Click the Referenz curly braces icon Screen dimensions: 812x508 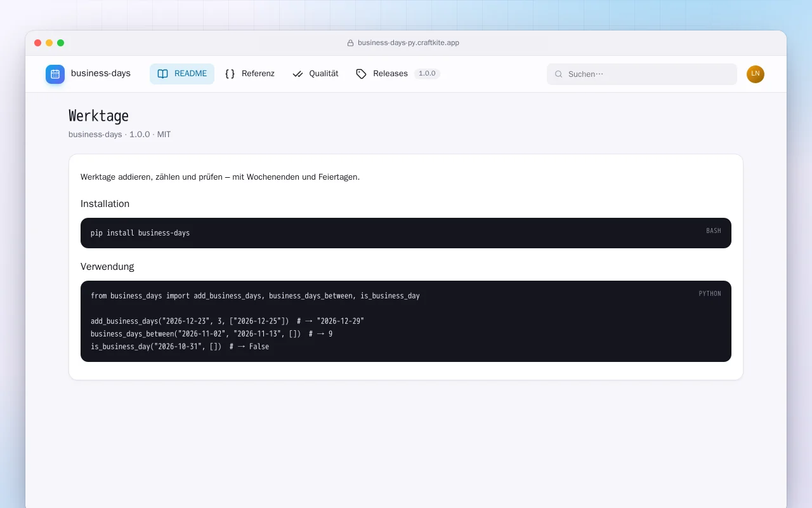pyautogui.click(x=230, y=74)
